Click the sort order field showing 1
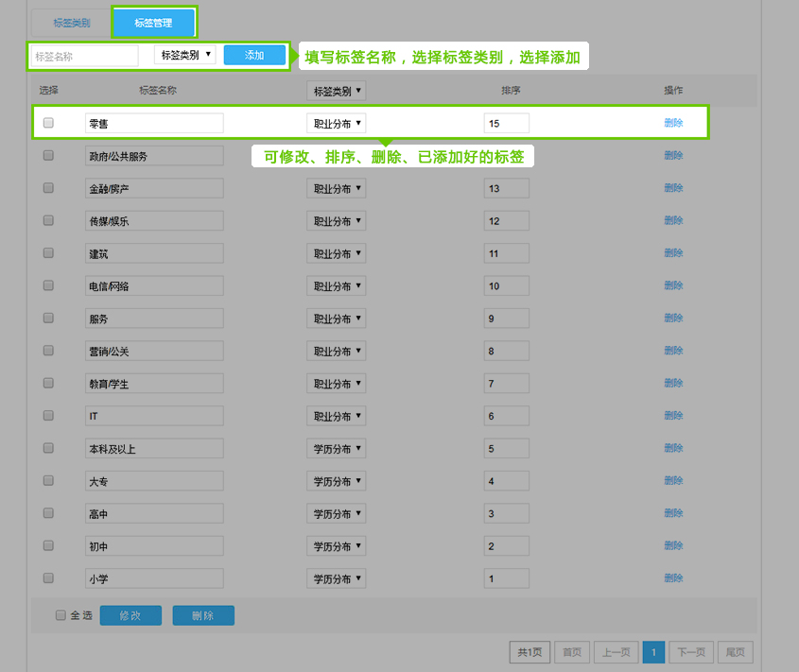This screenshot has width=799, height=672. pyautogui.click(x=506, y=578)
